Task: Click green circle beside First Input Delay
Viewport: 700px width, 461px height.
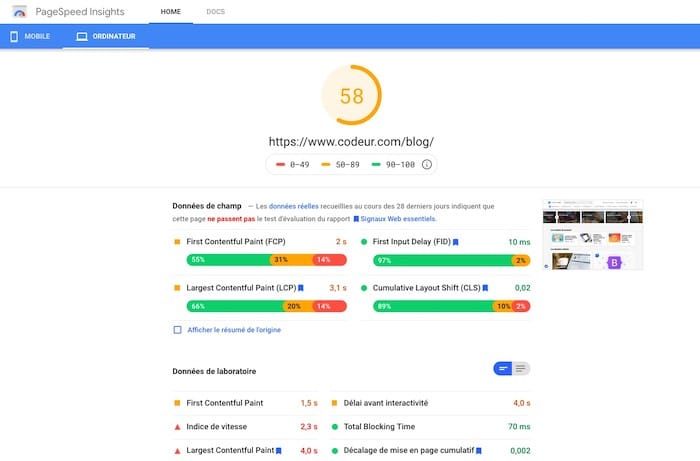Action: (x=364, y=241)
